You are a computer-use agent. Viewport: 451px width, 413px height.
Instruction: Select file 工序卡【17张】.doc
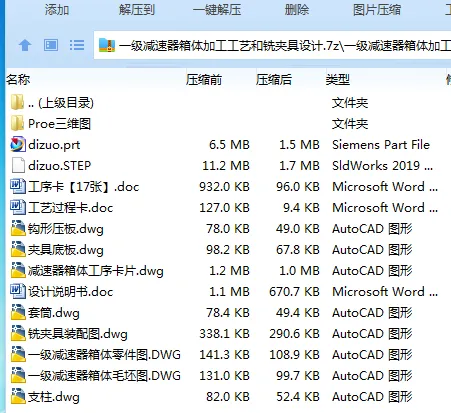coord(83,187)
